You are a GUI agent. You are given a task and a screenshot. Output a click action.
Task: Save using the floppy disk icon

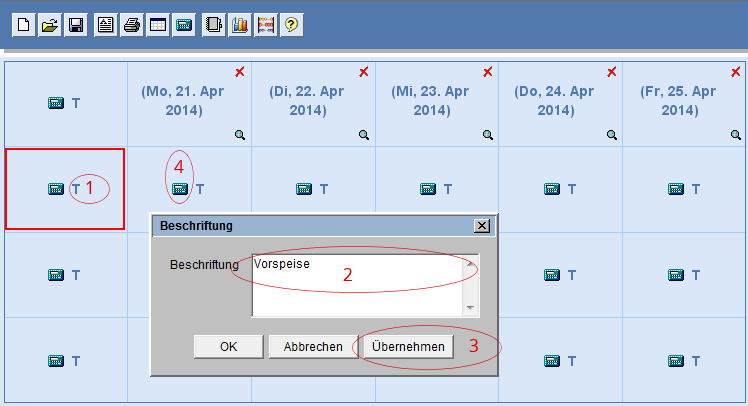(76, 24)
